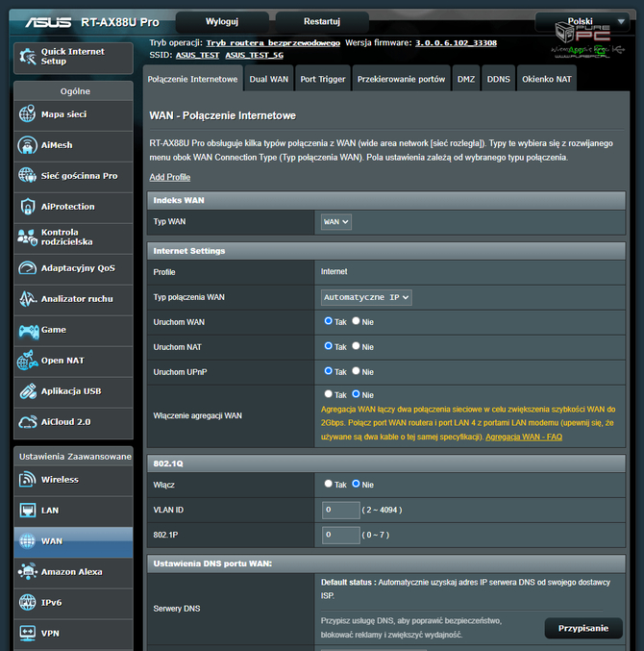The height and width of the screenshot is (651, 644).
Task: Click the IPv6 icon
Action: click(x=27, y=602)
